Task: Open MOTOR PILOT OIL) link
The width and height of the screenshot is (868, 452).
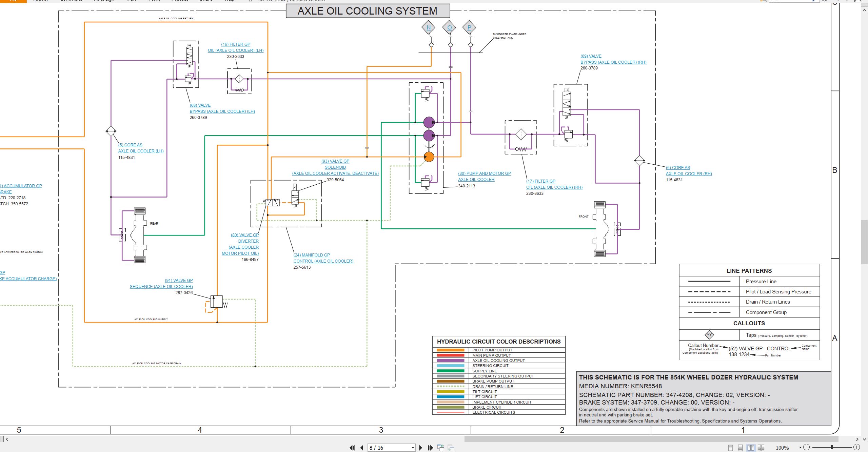Action: coord(240,253)
